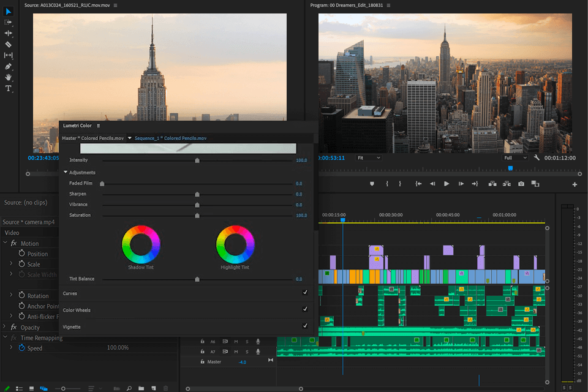Click the plus Button Editor button
The image size is (588, 392).
tap(575, 184)
